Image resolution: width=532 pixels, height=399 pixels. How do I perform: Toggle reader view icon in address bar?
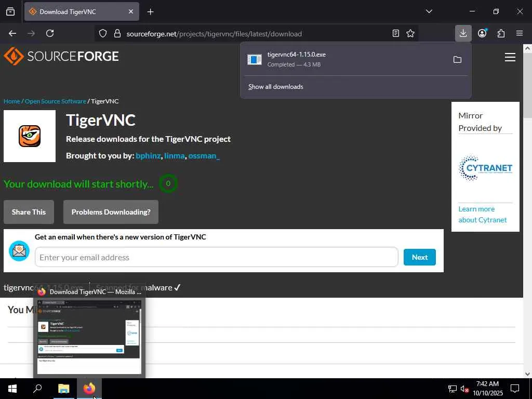click(x=395, y=33)
